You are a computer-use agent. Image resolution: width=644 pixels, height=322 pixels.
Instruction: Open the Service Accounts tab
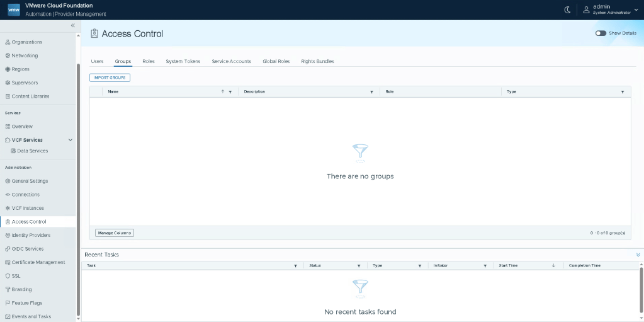(231, 61)
